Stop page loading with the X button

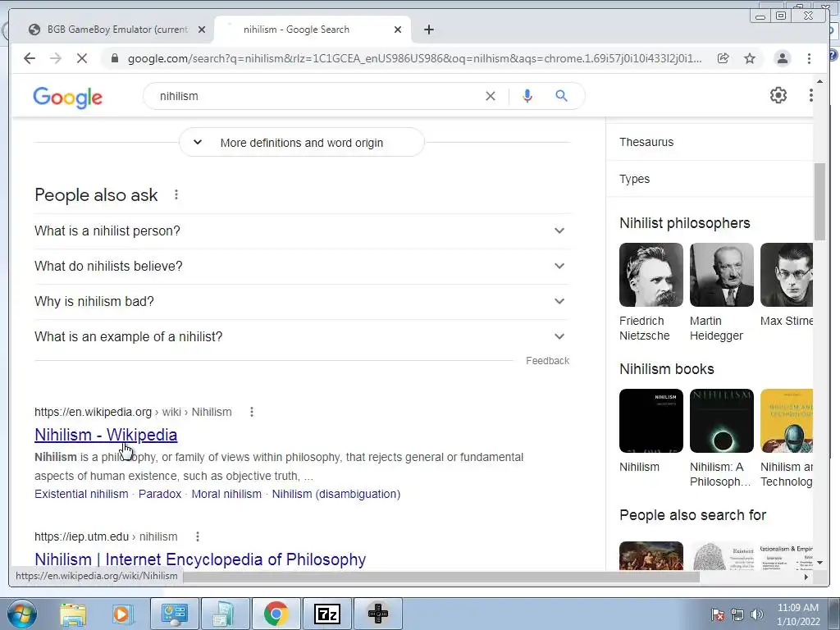tap(82, 58)
